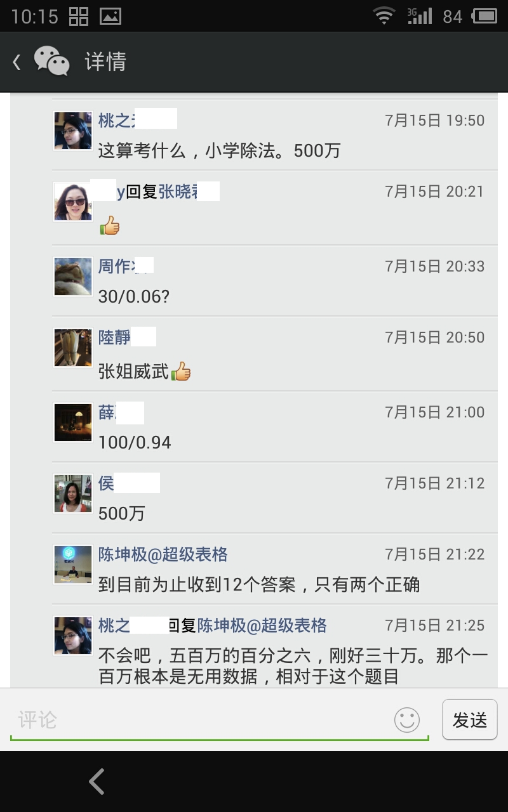Tap the 陈坤极 profile avatar
This screenshot has height=812, width=508.
coord(73,564)
